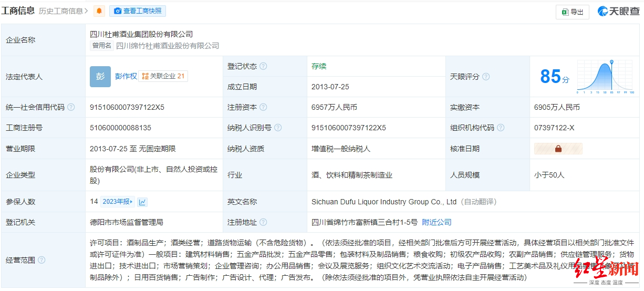This screenshot has width=644, height=291.
Task: Click help icon beside 登记状态
Action: (263, 66)
